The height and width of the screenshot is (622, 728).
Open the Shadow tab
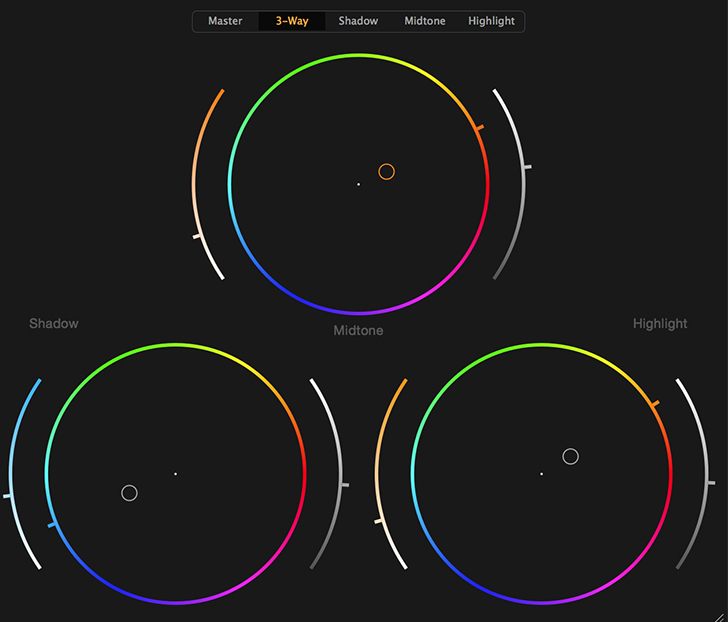[x=358, y=21]
